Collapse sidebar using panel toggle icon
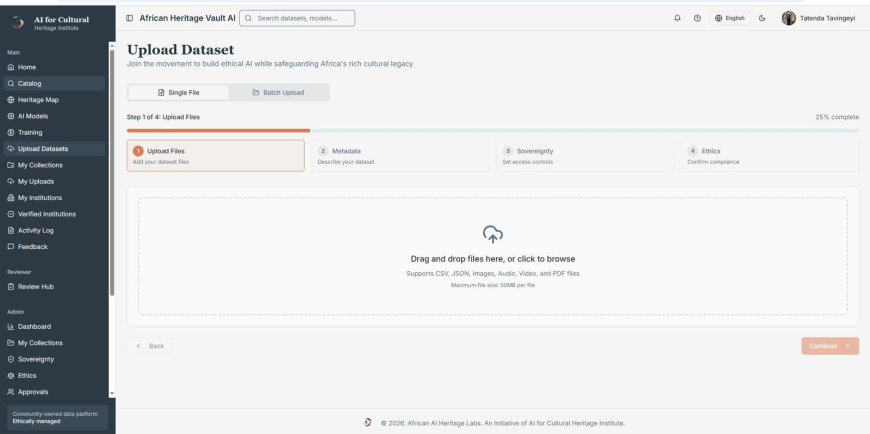 pyautogui.click(x=129, y=18)
